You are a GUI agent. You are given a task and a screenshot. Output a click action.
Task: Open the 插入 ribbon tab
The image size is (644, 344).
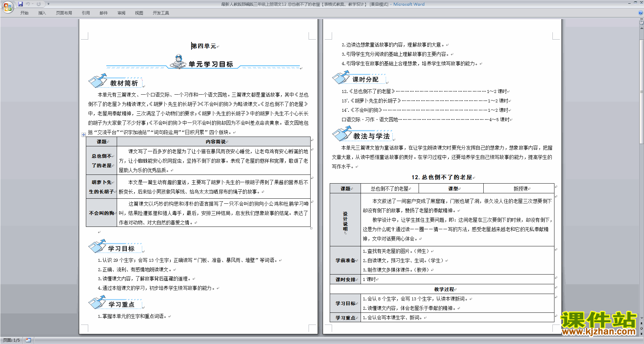click(42, 13)
